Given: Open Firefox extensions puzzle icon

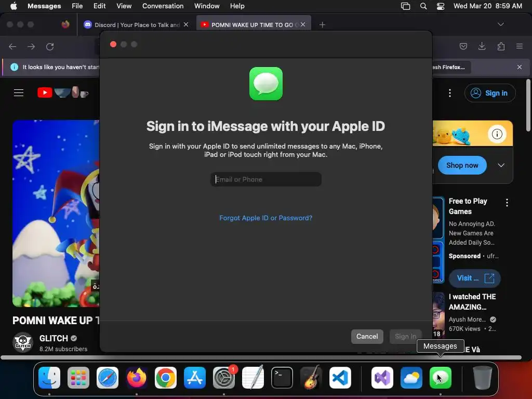Looking at the screenshot, I should click(x=501, y=46).
